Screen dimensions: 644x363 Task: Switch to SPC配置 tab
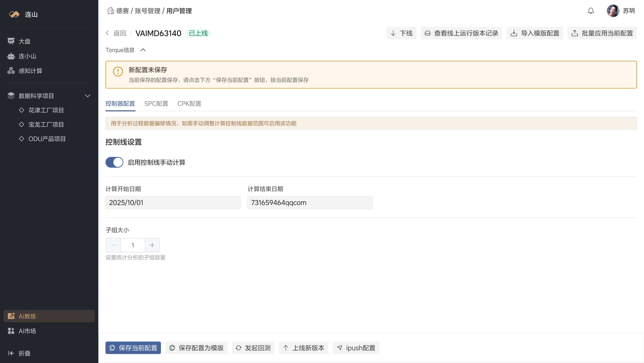[x=156, y=104]
